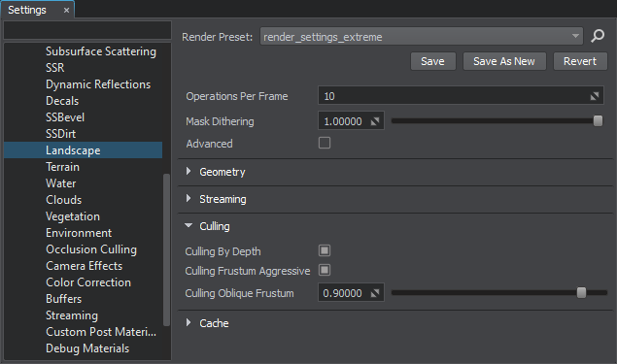This screenshot has width=617, height=364.
Task: Open the Render Preset dropdown
Action: [421, 37]
